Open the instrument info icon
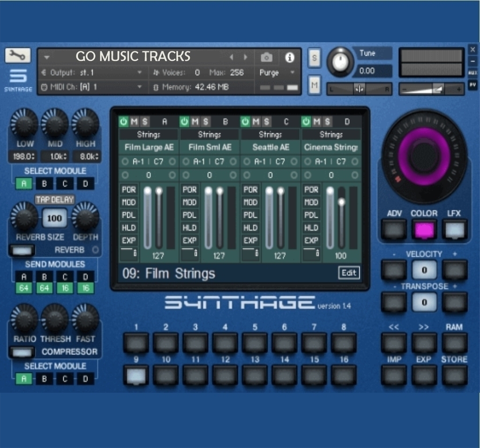This screenshot has width=480, height=448. pos(290,57)
